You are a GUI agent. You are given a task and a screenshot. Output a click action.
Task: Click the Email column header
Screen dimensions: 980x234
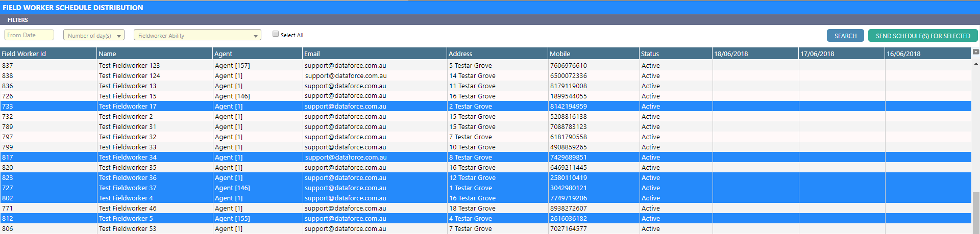(x=375, y=54)
